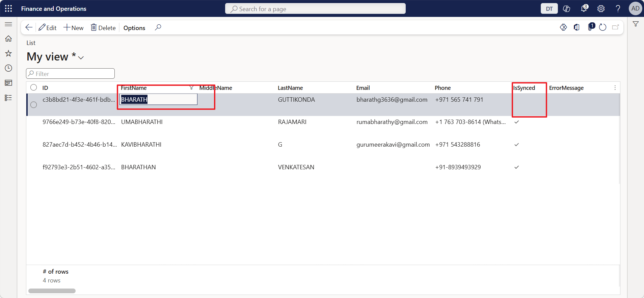The image size is (644, 298).
Task: Toggle the select-all rows radio button
Action: tap(34, 88)
